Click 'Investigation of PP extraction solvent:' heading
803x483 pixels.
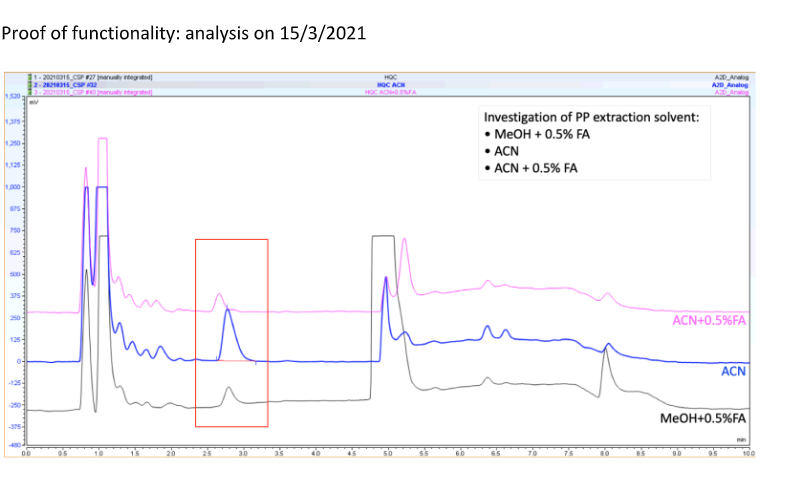click(x=591, y=117)
